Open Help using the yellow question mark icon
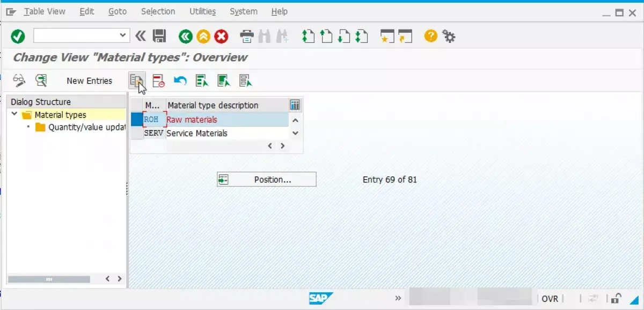This screenshot has height=310, width=644. [x=430, y=36]
